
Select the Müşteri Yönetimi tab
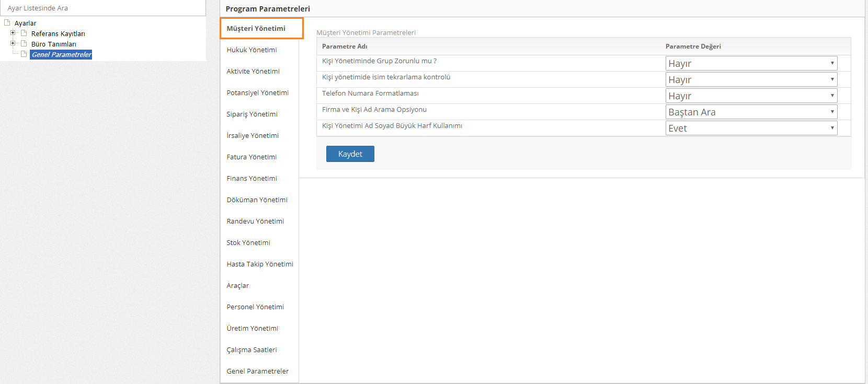(256, 29)
